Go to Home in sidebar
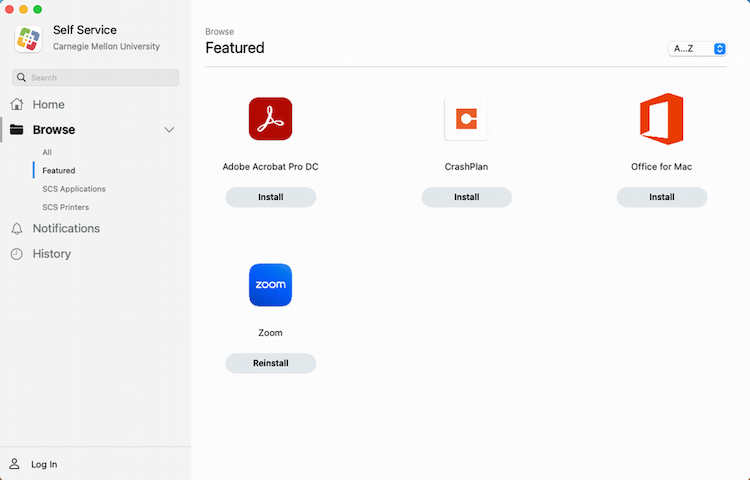The image size is (750, 480). [48, 104]
